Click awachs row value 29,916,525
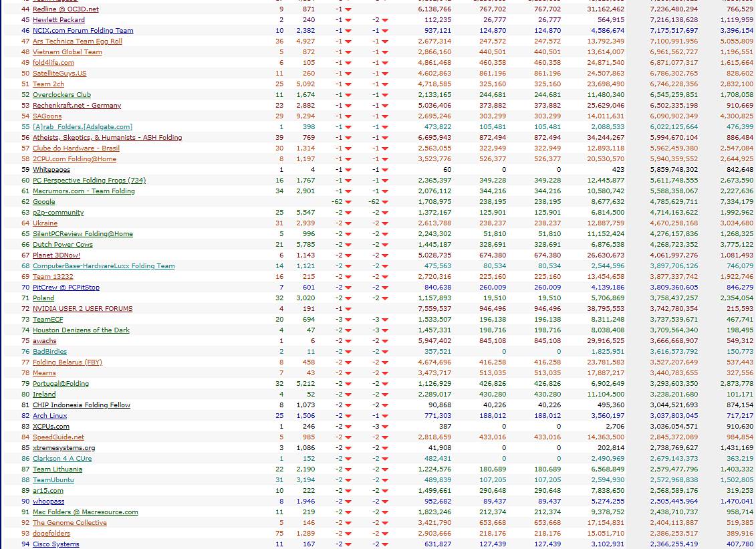756x549 pixels. point(605,340)
